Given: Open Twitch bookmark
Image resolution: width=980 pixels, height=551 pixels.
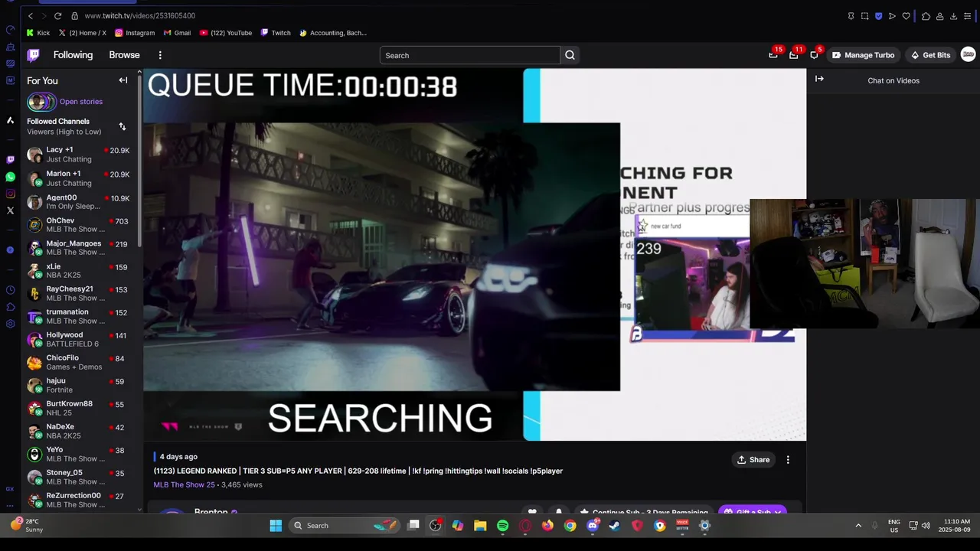Looking at the screenshot, I should point(276,33).
